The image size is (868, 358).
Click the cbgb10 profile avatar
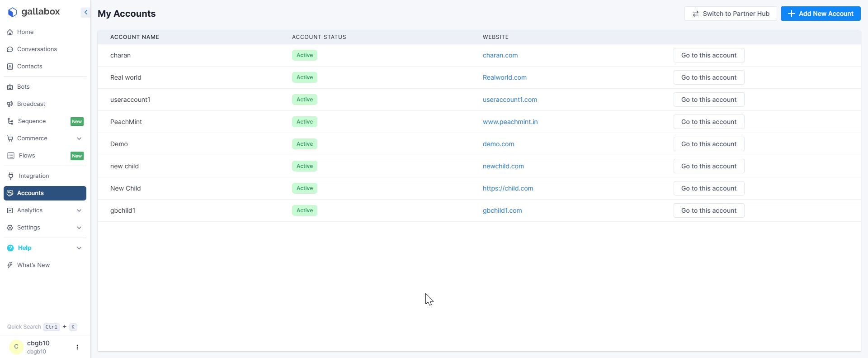point(16,347)
